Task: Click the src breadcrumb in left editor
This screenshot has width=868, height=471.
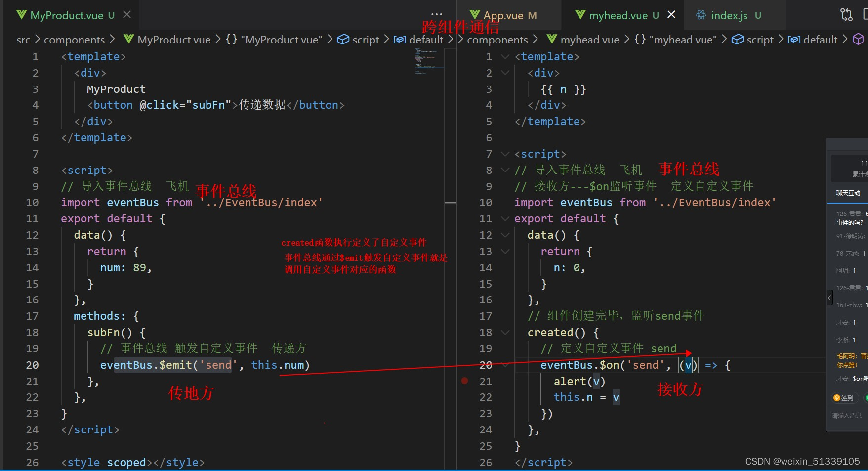Action: click(x=23, y=40)
